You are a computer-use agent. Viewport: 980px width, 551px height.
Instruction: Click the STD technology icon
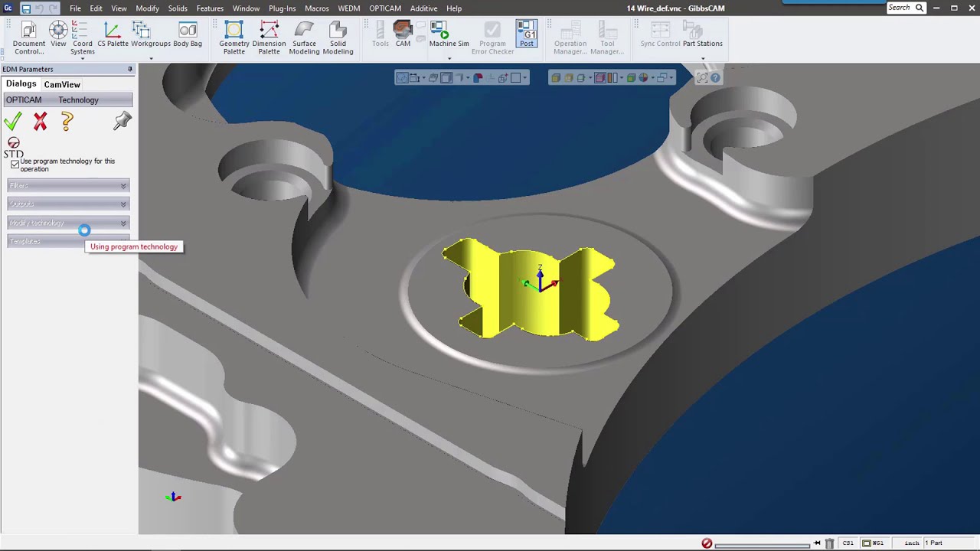pyautogui.click(x=13, y=148)
